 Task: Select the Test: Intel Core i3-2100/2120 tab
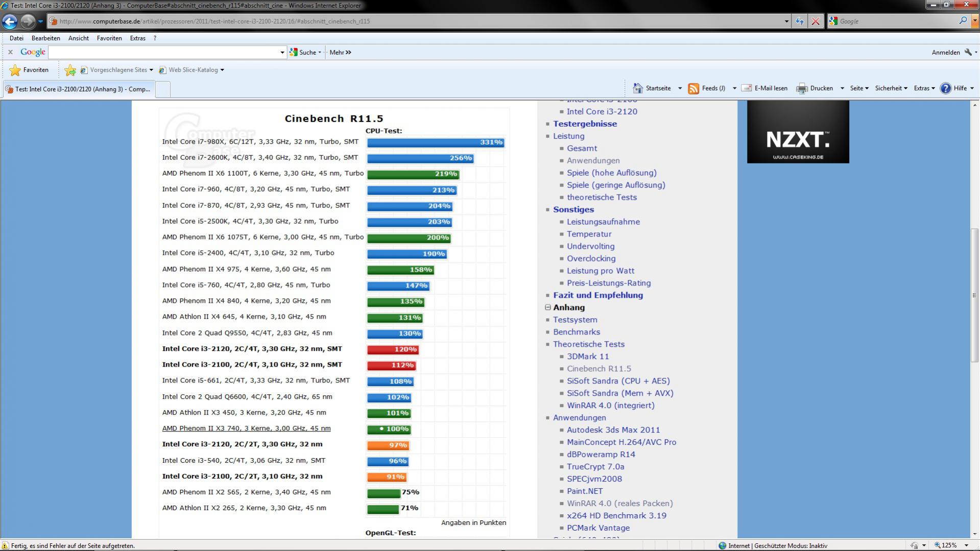(x=78, y=89)
